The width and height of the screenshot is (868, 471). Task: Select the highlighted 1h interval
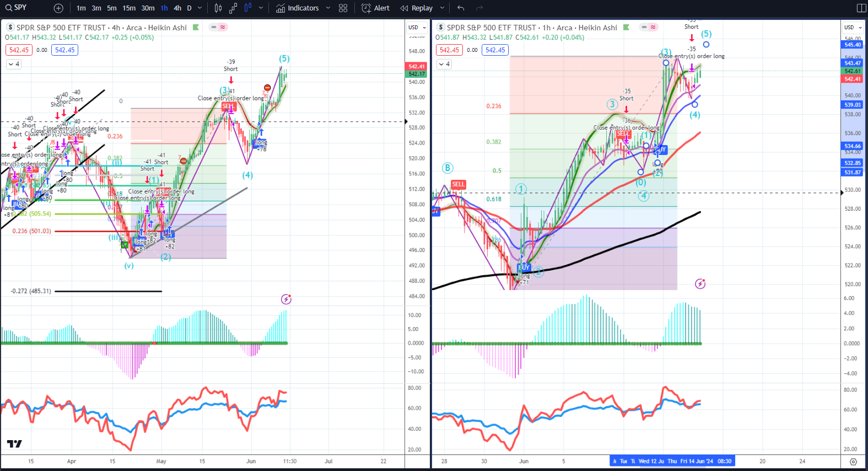[164, 8]
